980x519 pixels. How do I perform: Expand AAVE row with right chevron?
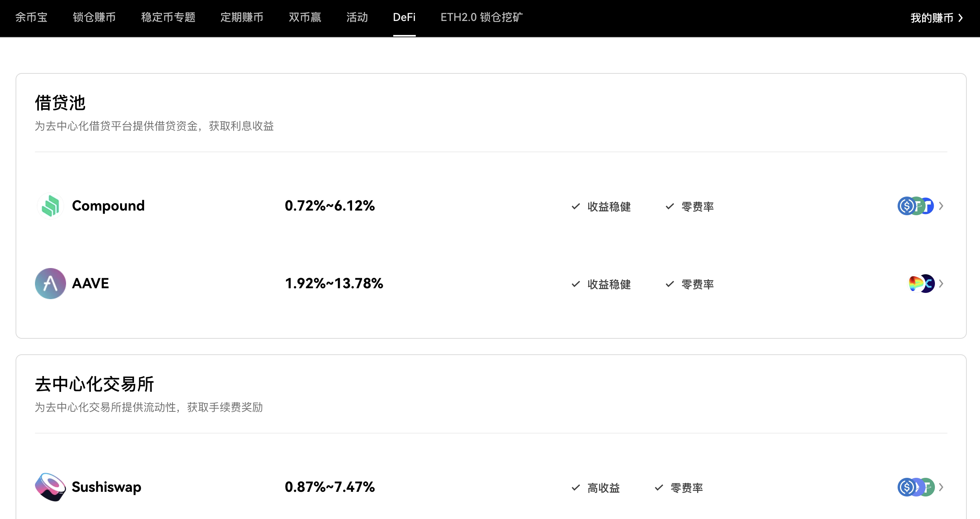(941, 284)
